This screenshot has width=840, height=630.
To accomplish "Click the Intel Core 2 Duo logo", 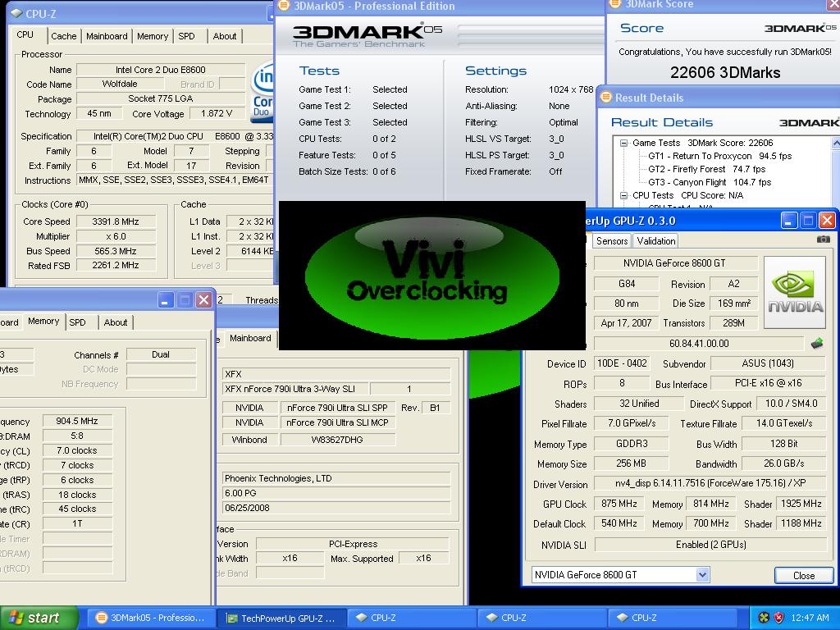I will coord(263,92).
